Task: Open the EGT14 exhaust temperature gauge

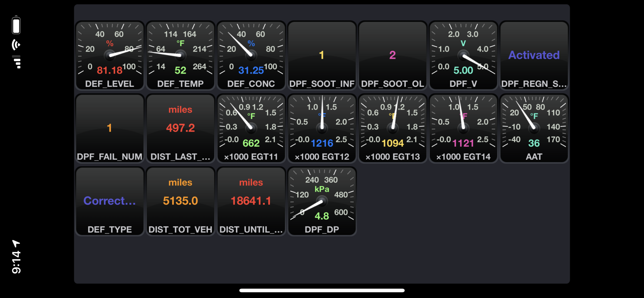Action: [x=463, y=128]
